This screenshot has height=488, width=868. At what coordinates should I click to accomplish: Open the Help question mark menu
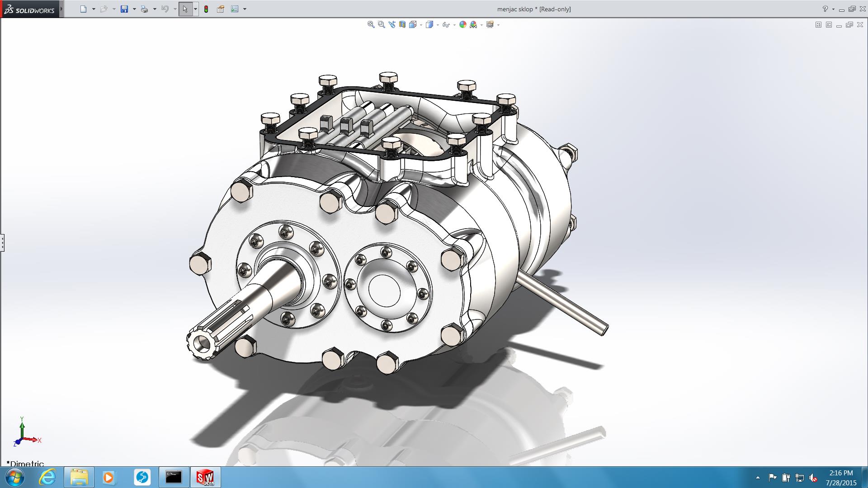tap(825, 9)
